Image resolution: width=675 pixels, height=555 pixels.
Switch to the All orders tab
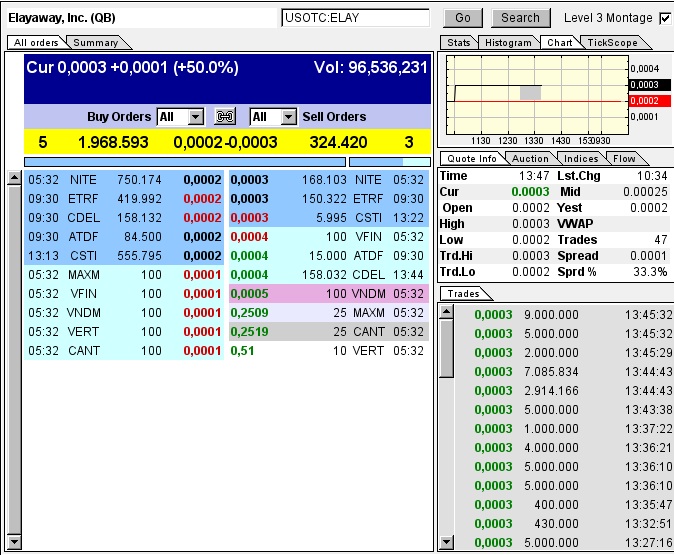[36, 43]
